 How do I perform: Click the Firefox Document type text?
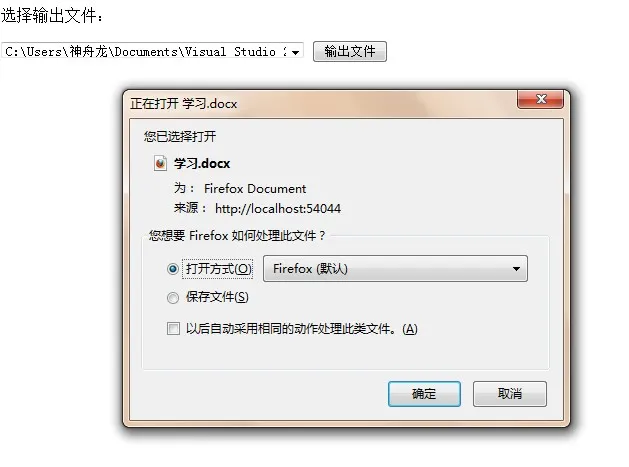255,189
